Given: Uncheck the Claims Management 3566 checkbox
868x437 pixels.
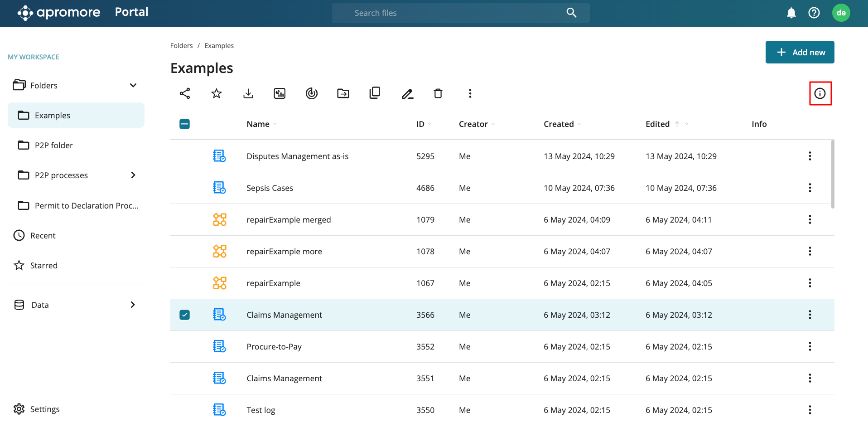Looking at the screenshot, I should tap(185, 315).
